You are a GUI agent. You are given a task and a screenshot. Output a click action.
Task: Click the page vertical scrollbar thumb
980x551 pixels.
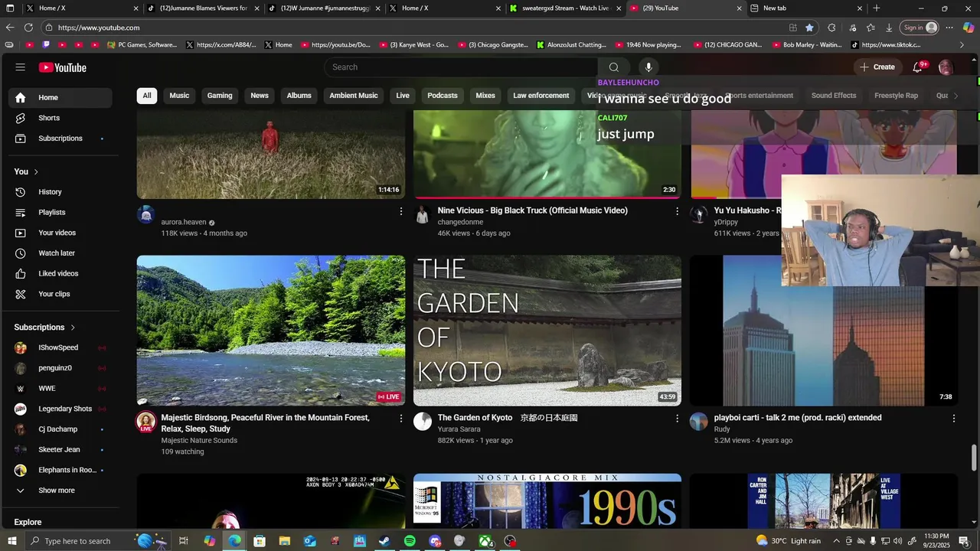975,458
